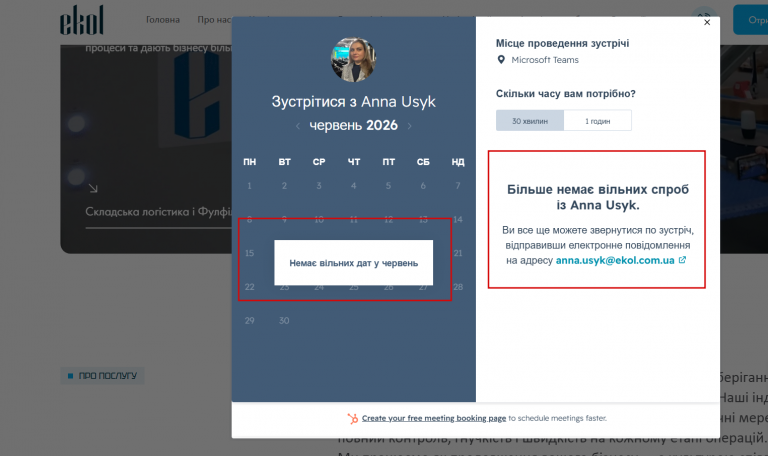Click the HubSpot logo icon
The height and width of the screenshot is (456, 768).
coord(353,418)
